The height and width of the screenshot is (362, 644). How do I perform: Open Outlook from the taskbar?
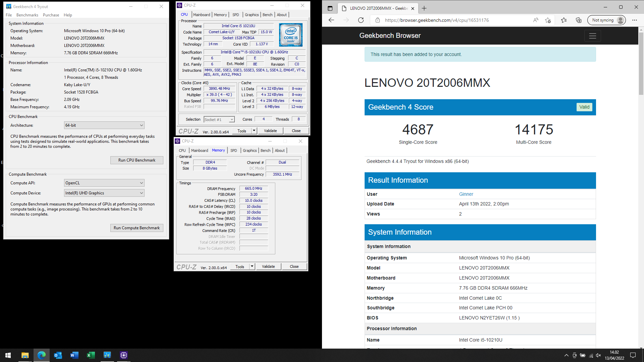58,355
